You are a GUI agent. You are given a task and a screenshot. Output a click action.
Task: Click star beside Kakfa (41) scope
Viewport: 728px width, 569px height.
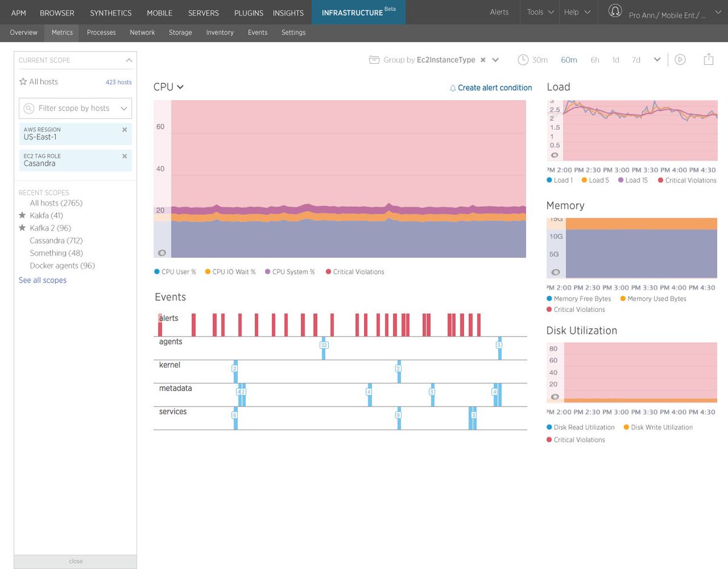(22, 215)
